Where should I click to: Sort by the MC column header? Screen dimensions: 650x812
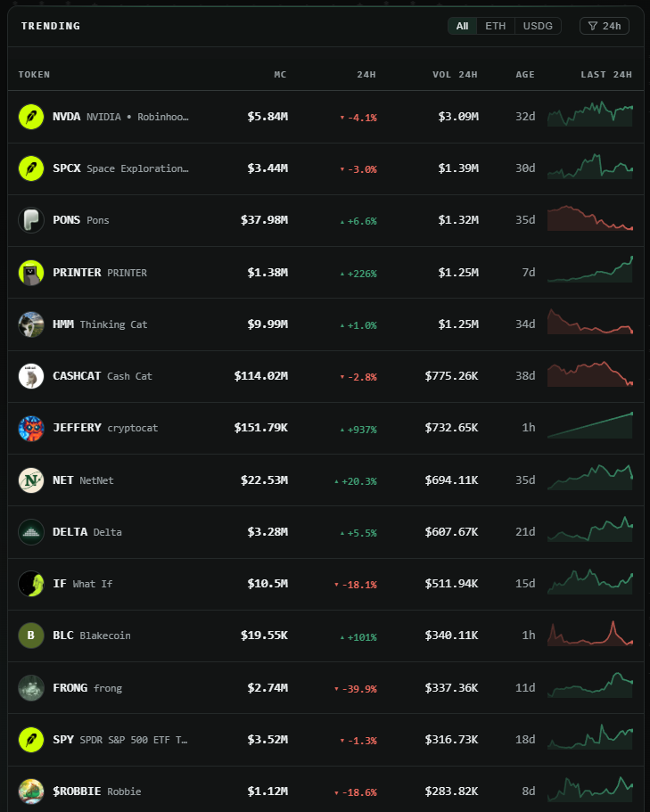click(x=280, y=75)
